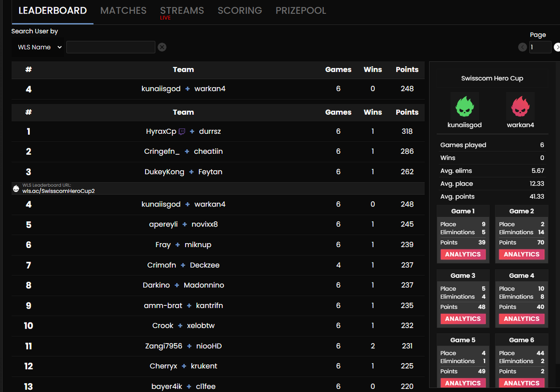Open the Scoring tab
This screenshot has height=392, width=560.
[x=240, y=10]
